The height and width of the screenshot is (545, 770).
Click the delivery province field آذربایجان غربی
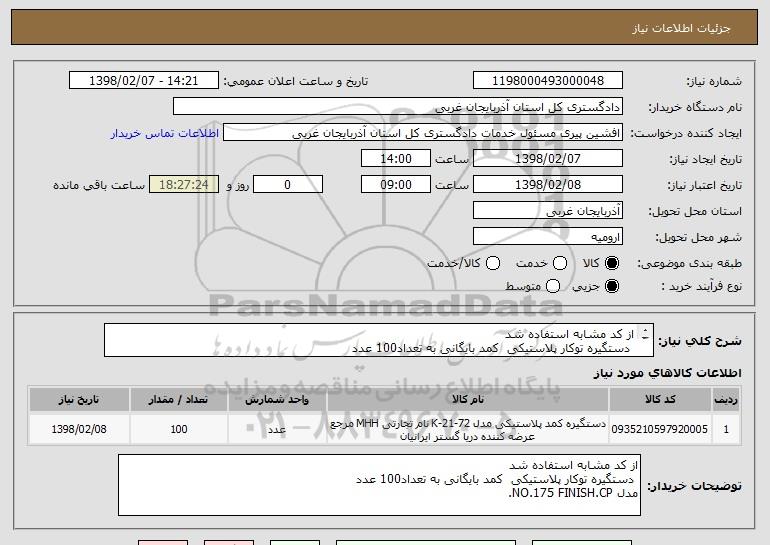(548, 211)
